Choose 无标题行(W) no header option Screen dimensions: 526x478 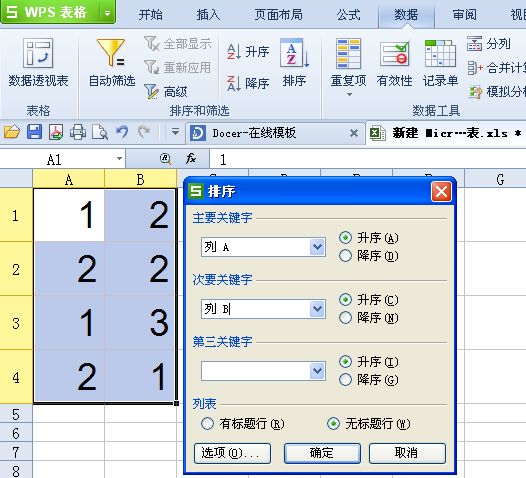(333, 424)
